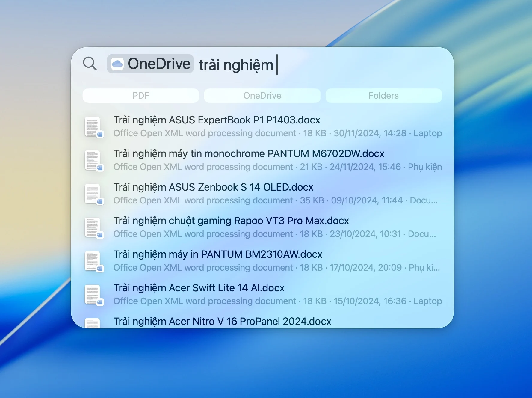The height and width of the screenshot is (398, 532).
Task: Open 'Trải nghiệm chuột gaming Rapoo VT3 Pro Max.docx'
Action: tap(231, 221)
